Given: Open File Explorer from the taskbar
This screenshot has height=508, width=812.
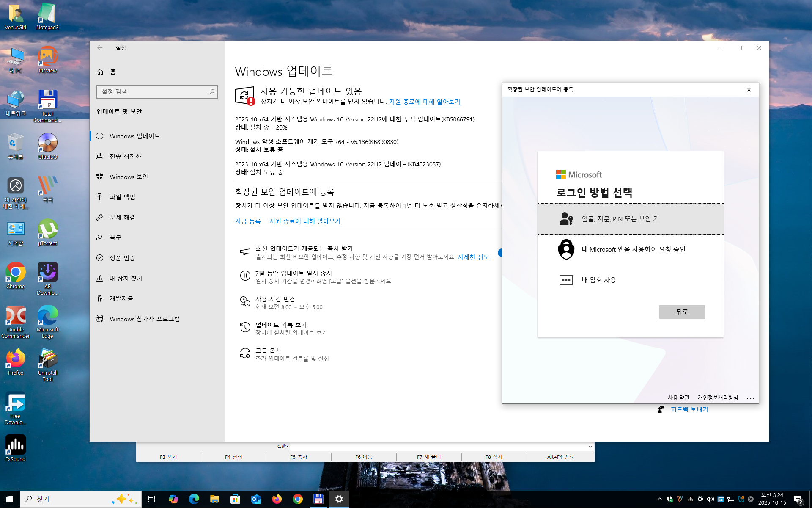Looking at the screenshot, I should tap(214, 499).
